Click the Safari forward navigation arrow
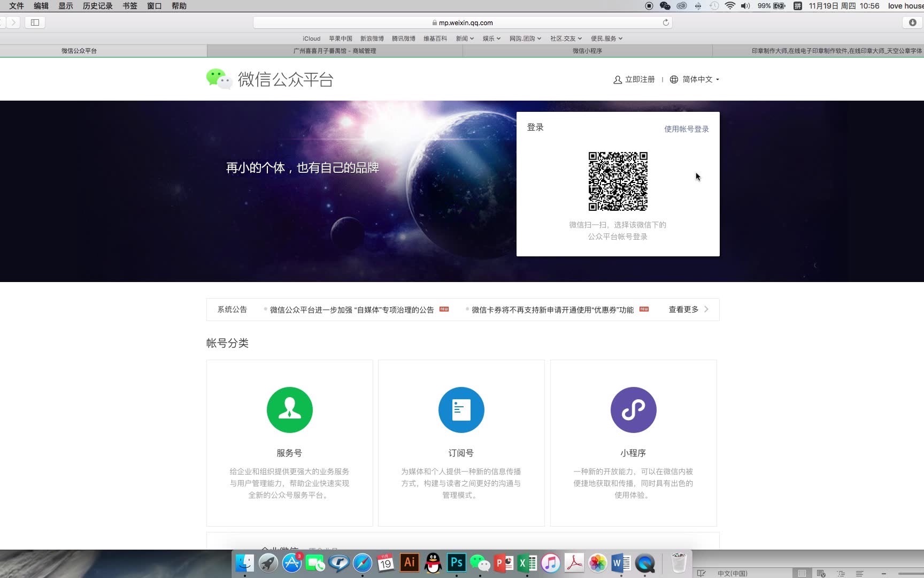 [14, 22]
